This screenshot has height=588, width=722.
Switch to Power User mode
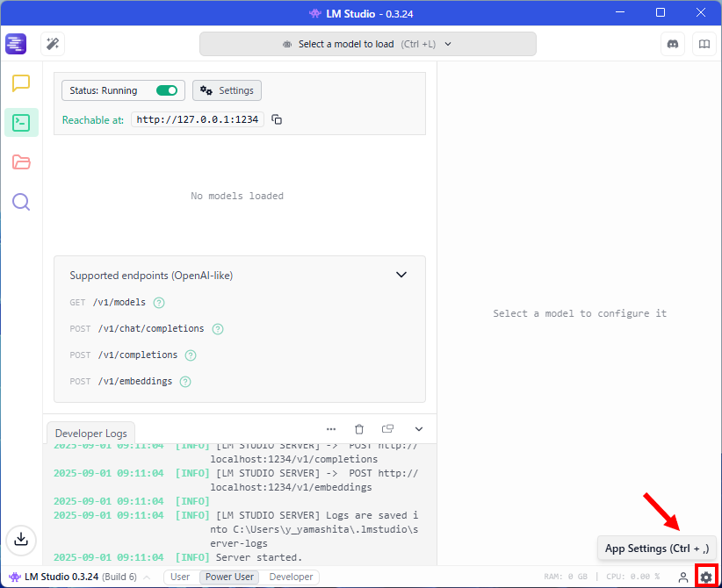(229, 577)
